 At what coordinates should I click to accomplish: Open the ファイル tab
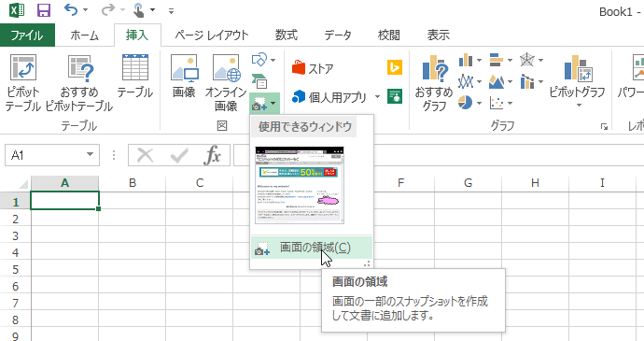[x=27, y=35]
